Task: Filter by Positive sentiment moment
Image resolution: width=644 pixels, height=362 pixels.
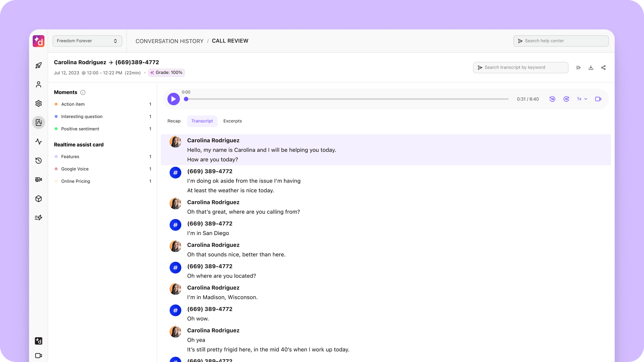Action: (x=102, y=129)
